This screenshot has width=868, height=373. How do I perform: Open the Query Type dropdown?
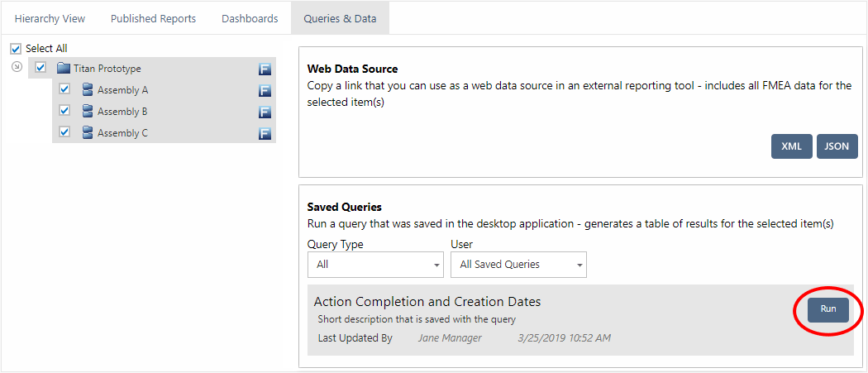tap(375, 265)
